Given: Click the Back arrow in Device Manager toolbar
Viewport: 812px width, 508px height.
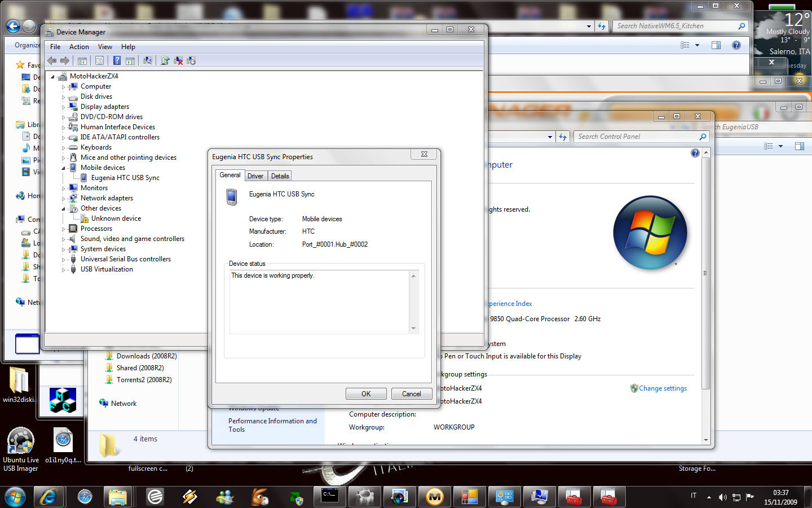Looking at the screenshot, I should [52, 60].
